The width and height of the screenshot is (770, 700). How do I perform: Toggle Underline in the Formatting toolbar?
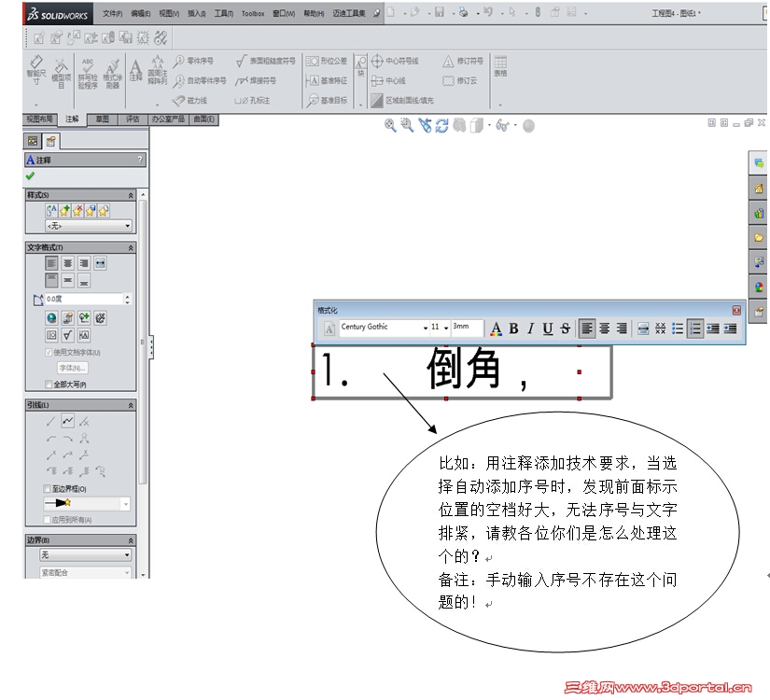tap(548, 329)
